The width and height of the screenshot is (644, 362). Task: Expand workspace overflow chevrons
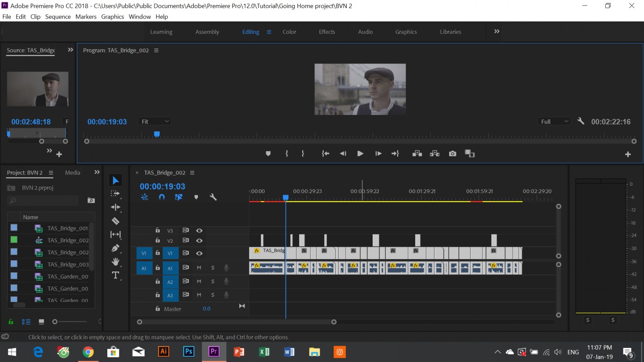tap(497, 31)
